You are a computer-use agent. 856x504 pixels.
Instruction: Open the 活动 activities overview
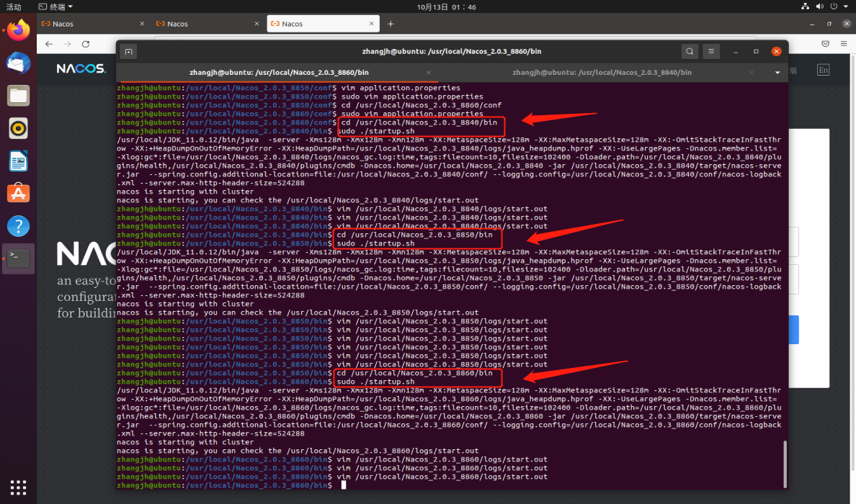[x=14, y=6]
